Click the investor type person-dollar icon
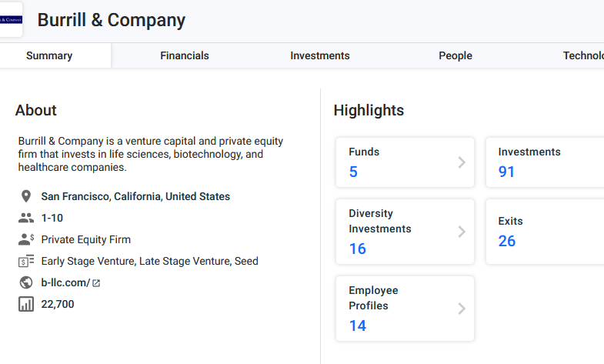Image resolution: width=604 pixels, height=364 pixels. 26,239
